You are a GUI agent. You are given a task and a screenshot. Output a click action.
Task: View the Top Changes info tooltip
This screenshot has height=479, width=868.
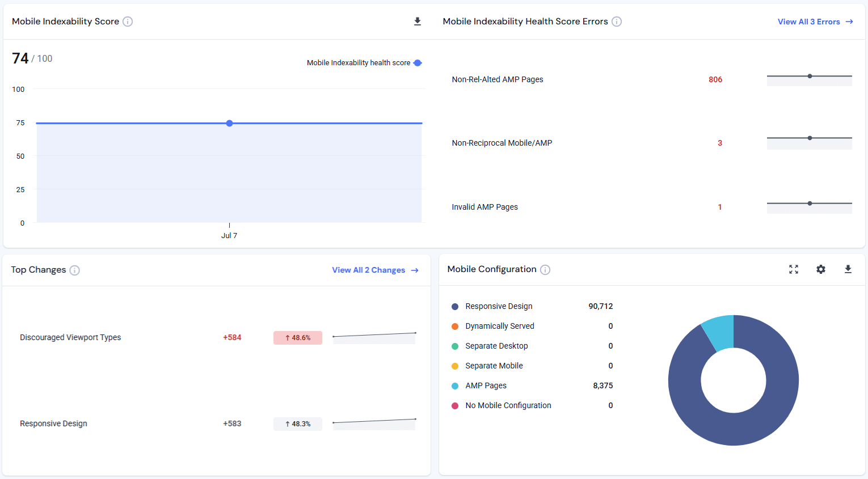[x=75, y=270]
